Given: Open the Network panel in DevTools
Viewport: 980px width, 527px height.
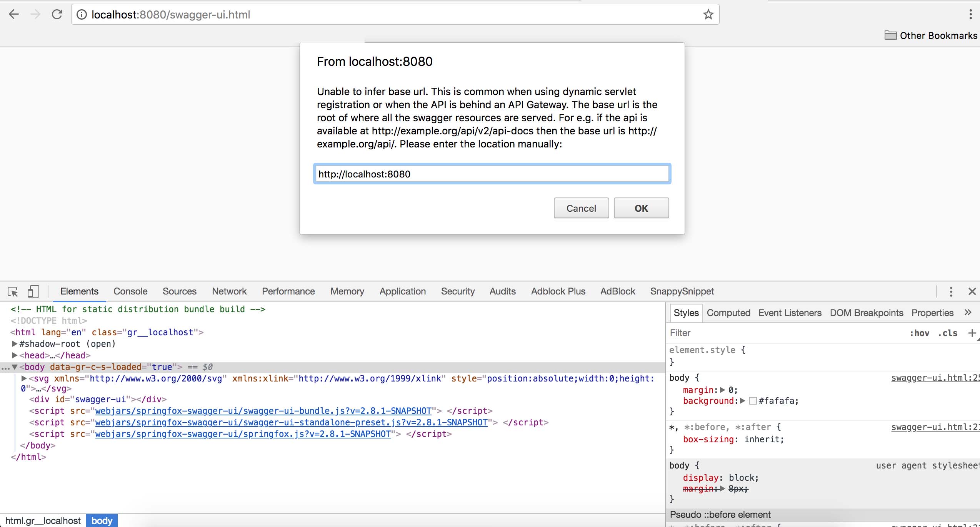Looking at the screenshot, I should click(229, 291).
